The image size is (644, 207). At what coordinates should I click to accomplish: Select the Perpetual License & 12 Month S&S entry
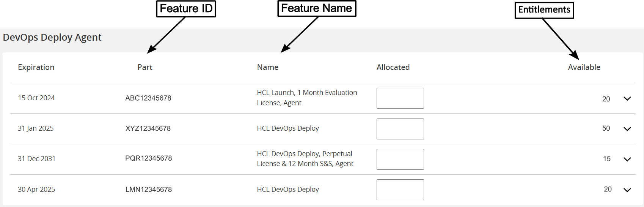pyautogui.click(x=305, y=159)
